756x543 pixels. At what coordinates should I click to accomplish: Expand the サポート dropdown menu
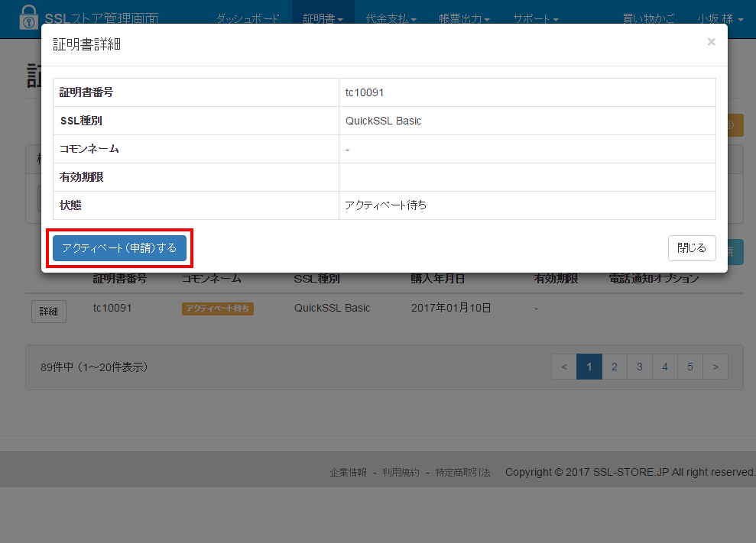pyautogui.click(x=535, y=19)
